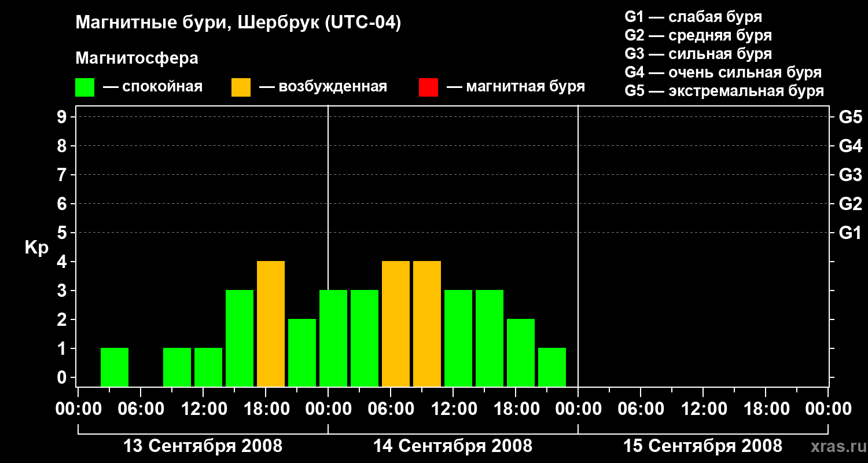Image resolution: width=868 pixels, height=463 pixels.
Task: Click the G1 — слабая буря legend entry
Action: [x=693, y=17]
